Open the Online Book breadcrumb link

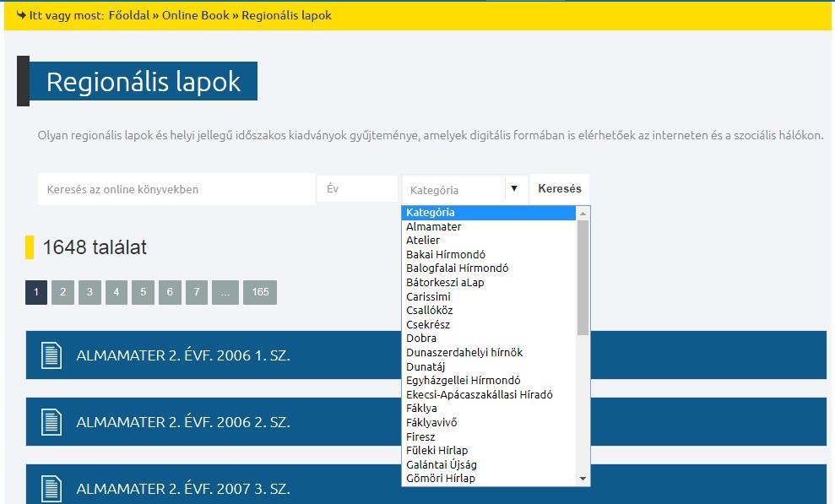coord(195,15)
